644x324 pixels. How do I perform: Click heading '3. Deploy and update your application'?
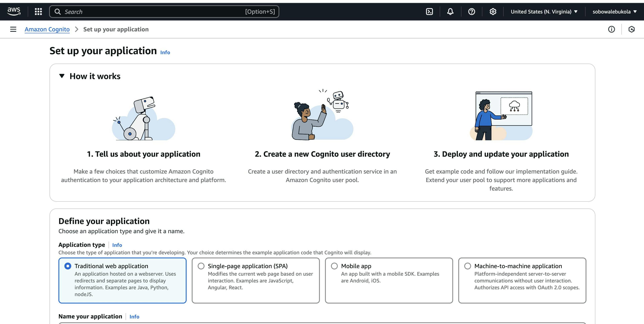[x=501, y=154]
